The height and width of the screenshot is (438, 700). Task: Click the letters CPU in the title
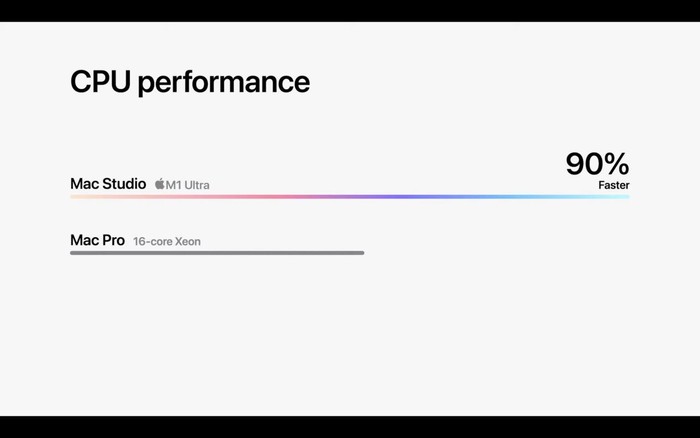pos(100,82)
